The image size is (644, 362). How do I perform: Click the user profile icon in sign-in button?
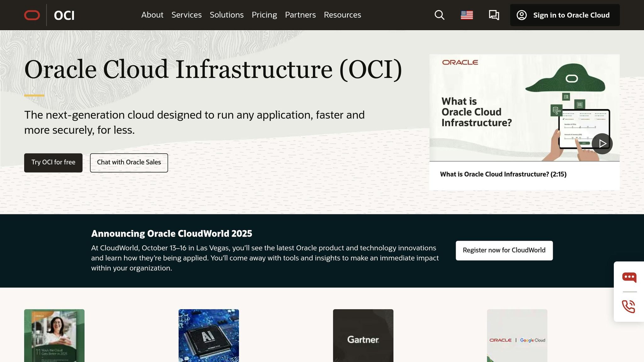pyautogui.click(x=522, y=15)
